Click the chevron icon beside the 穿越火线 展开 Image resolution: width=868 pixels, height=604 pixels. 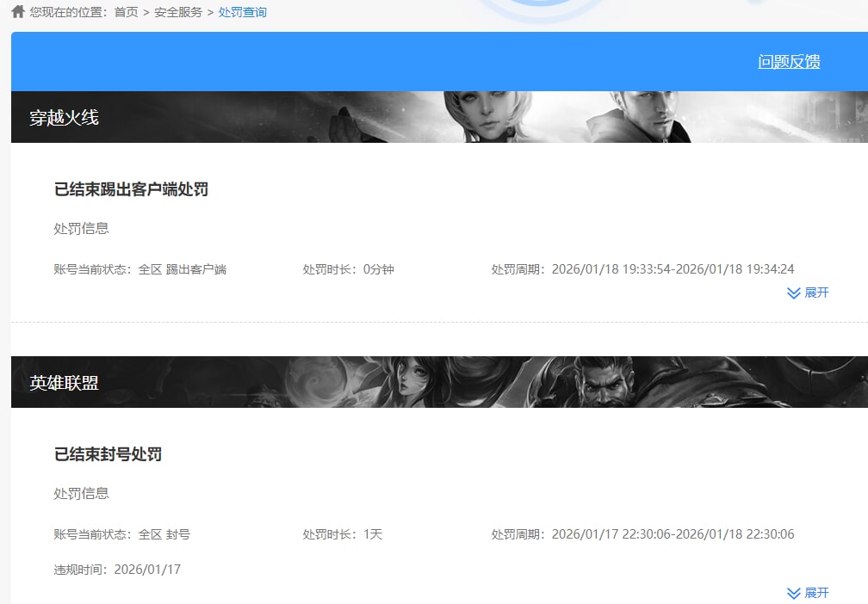pyautogui.click(x=794, y=293)
